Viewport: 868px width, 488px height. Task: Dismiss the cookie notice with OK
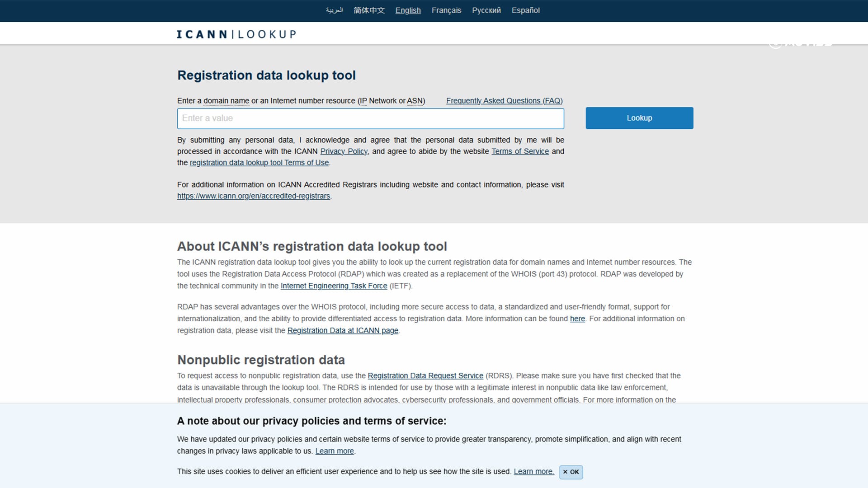click(x=571, y=472)
